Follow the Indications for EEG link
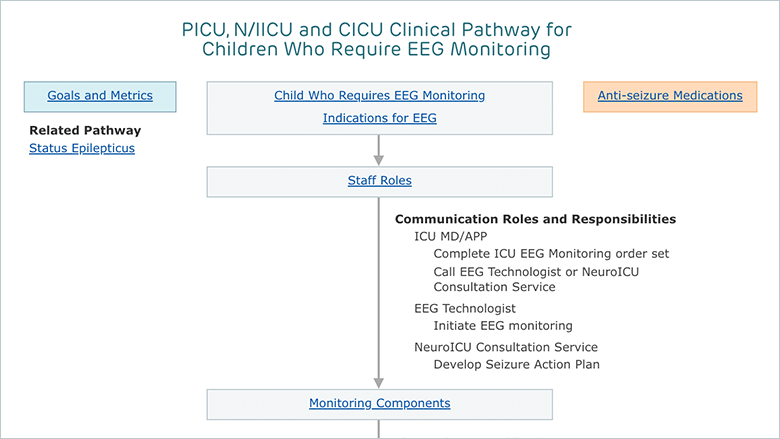Screen dimensions: 780x439 [x=380, y=118]
